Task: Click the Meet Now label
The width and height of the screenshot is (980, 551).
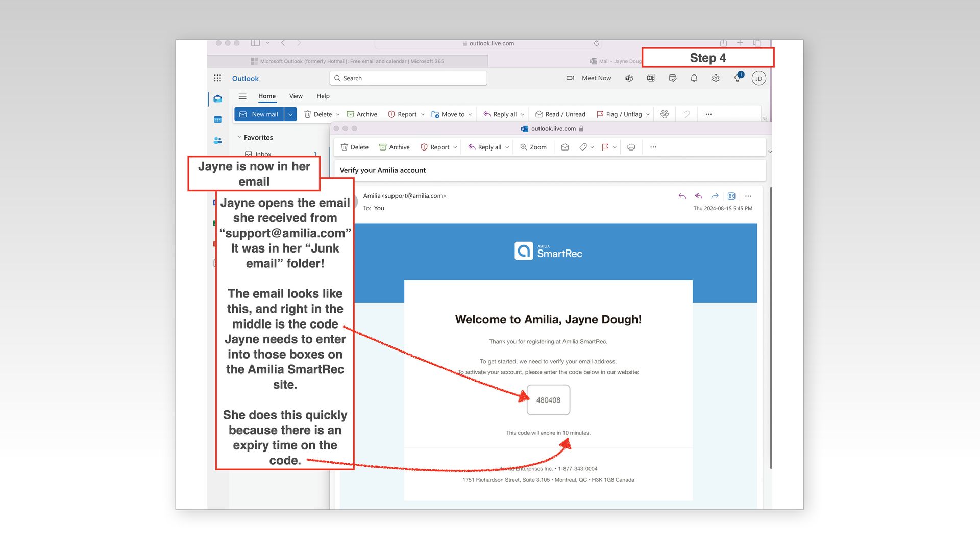Action: (x=596, y=78)
